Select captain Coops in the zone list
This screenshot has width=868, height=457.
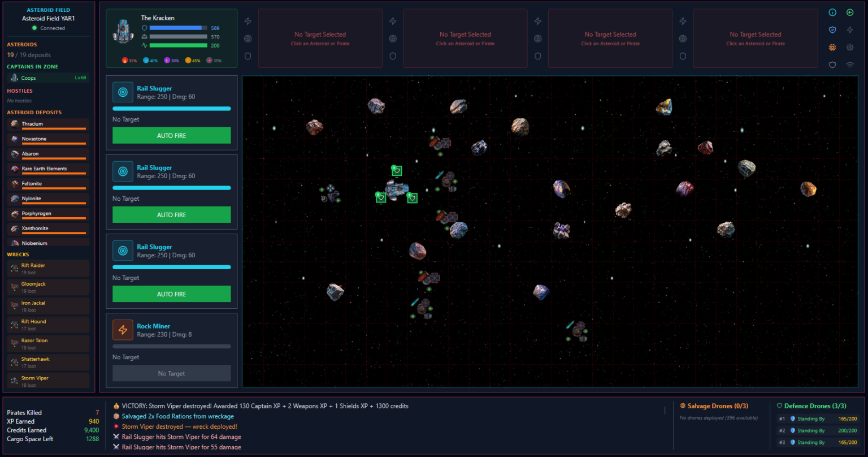(x=48, y=78)
